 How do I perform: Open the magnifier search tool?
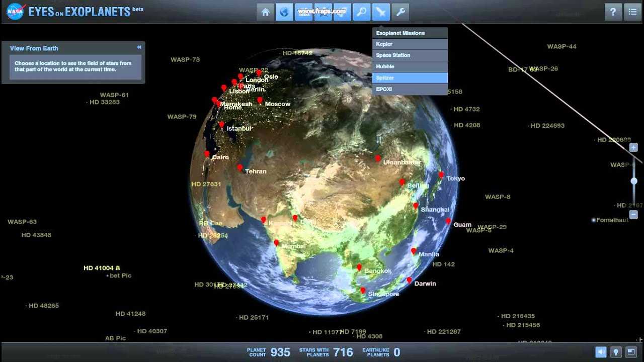click(x=361, y=12)
